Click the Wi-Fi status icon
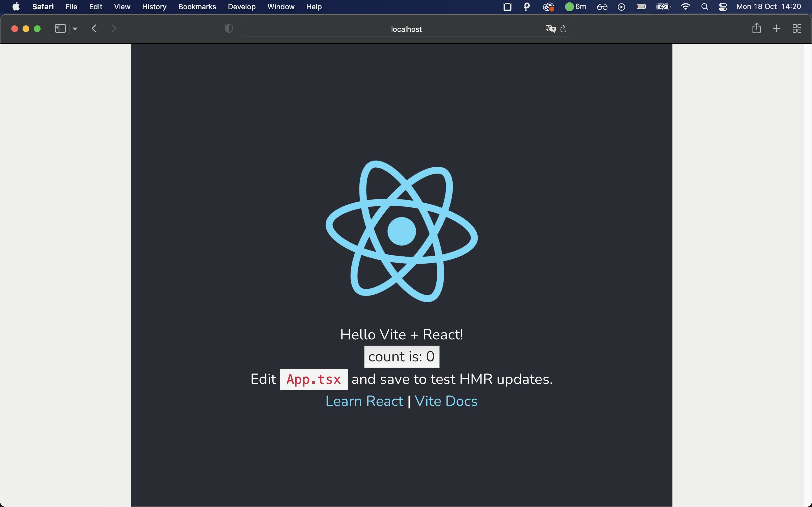Viewport: 812px width, 507px height. 685,7
